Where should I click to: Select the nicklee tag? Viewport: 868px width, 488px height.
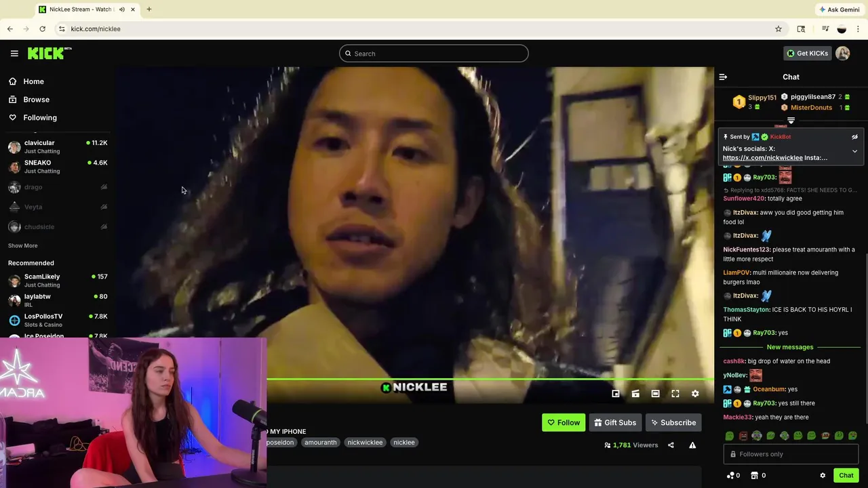404,443
